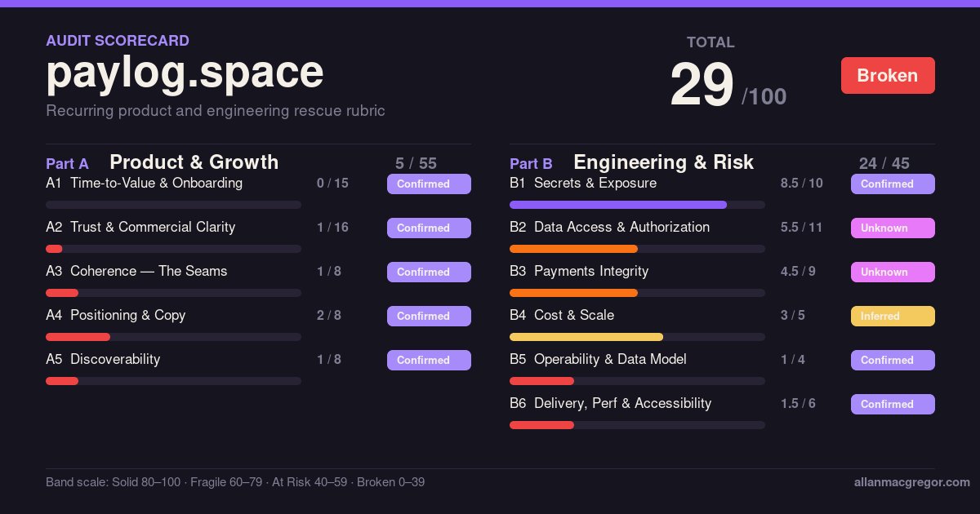Viewport: 980px width, 514px height.
Task: Click the B5 Operability & Data Model label
Action: coord(598,360)
